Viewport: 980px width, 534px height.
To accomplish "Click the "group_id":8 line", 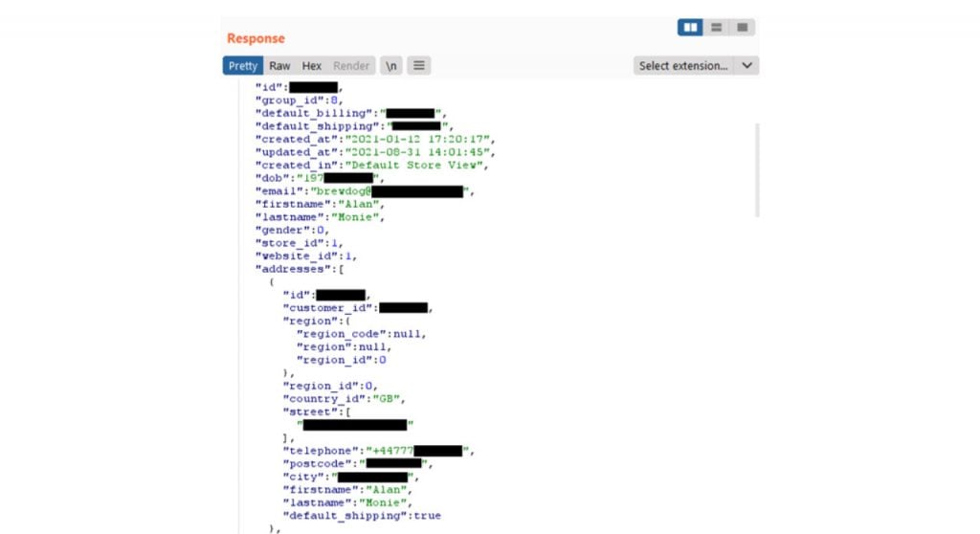I will [299, 100].
